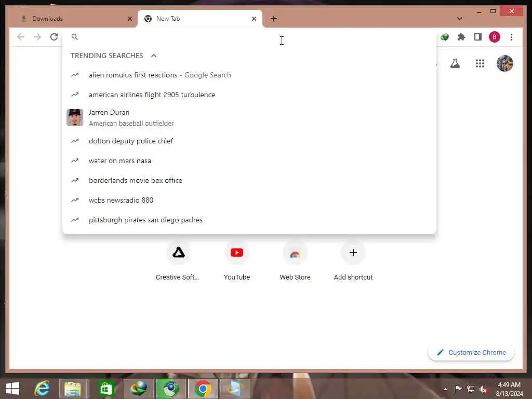Open the Action Center flag icon
This screenshot has width=532, height=399.
tap(458, 389)
